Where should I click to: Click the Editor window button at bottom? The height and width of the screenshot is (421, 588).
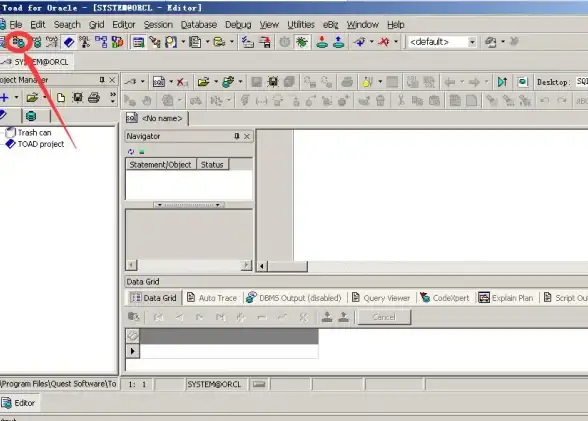[19, 403]
